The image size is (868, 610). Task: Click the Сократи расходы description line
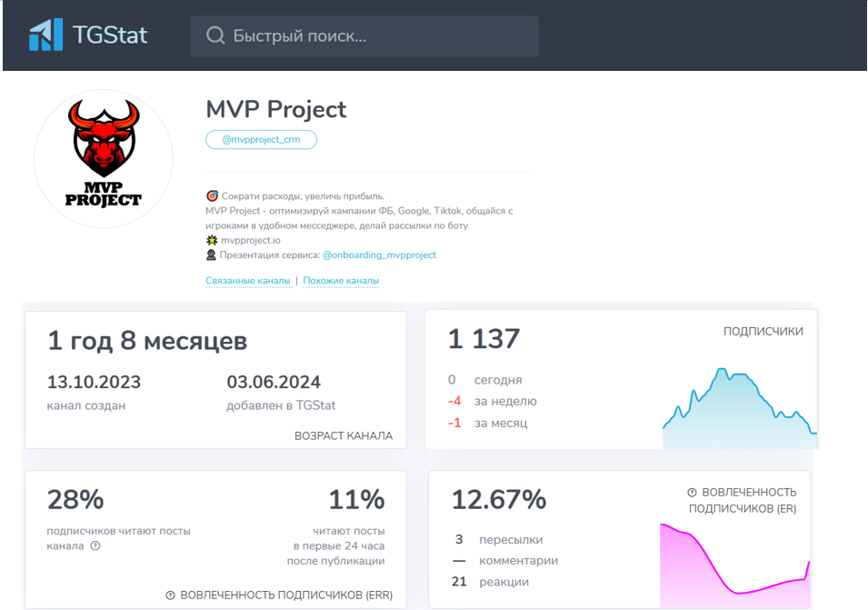303,196
